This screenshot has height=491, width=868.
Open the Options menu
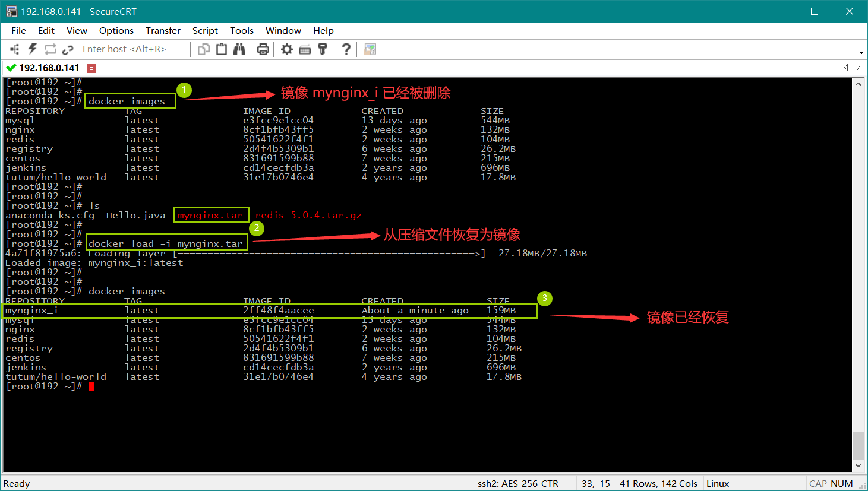coord(116,31)
